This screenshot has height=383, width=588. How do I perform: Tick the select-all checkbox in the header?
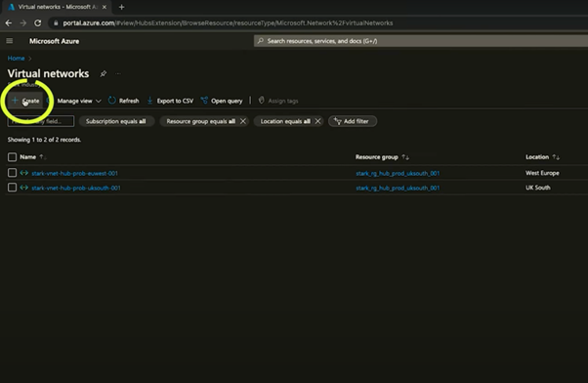pos(12,156)
